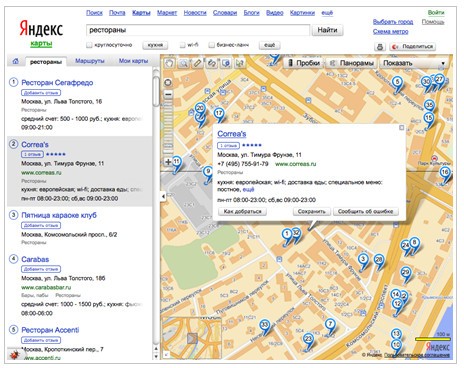The width and height of the screenshot is (464, 368).
Task: Collapse the results panel with the arrow
Action: point(163,196)
